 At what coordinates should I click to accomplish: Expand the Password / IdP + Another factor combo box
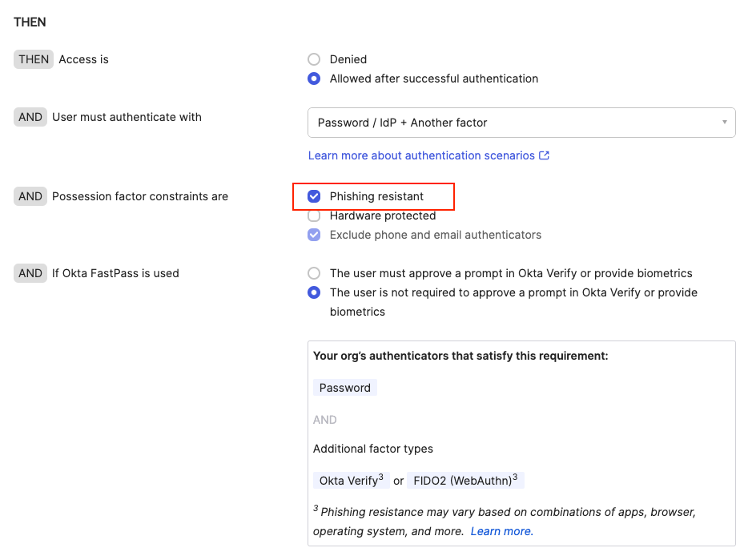tap(521, 122)
